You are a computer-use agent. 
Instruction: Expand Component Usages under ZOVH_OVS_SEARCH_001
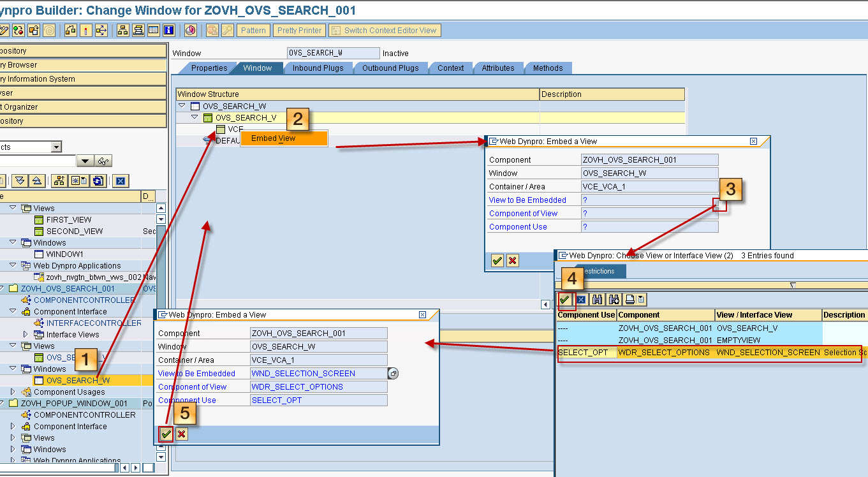11,392
